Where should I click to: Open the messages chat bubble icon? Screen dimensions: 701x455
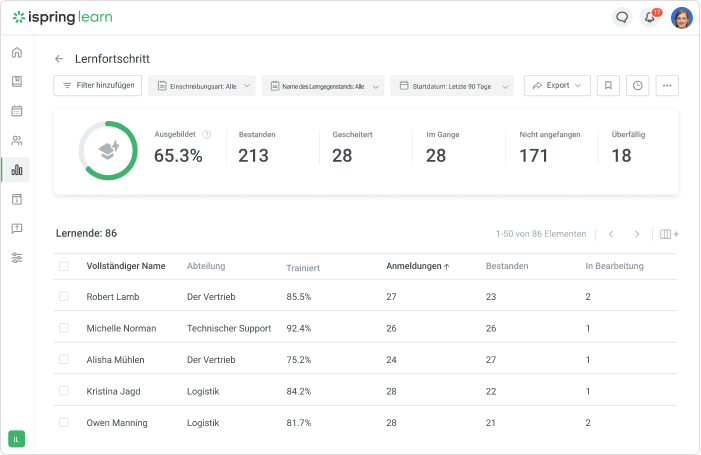tap(622, 17)
